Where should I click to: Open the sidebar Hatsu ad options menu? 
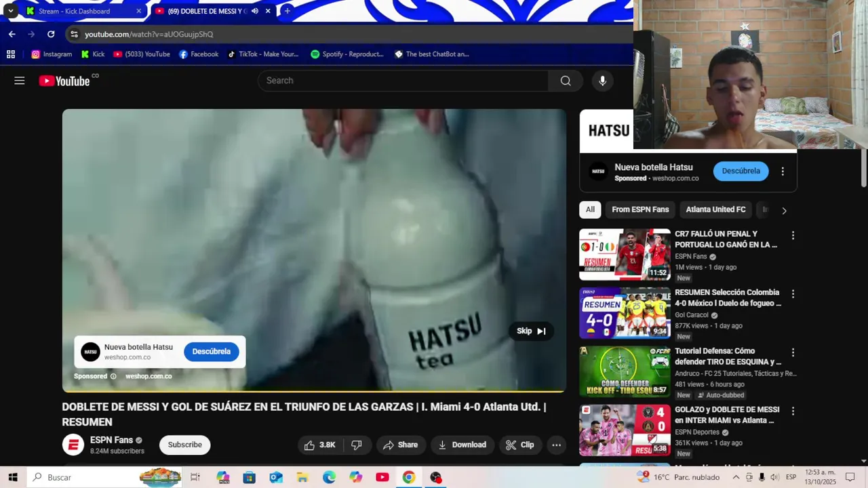pos(783,171)
